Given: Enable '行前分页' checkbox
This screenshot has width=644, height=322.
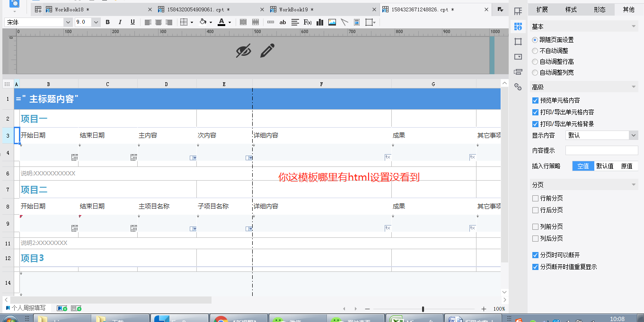Looking at the screenshot, I should pyautogui.click(x=535, y=199).
